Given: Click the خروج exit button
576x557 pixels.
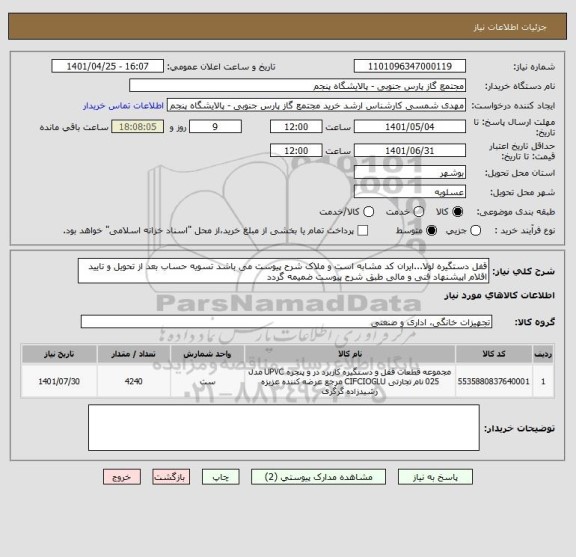Looking at the screenshot, I should pyautogui.click(x=122, y=477).
